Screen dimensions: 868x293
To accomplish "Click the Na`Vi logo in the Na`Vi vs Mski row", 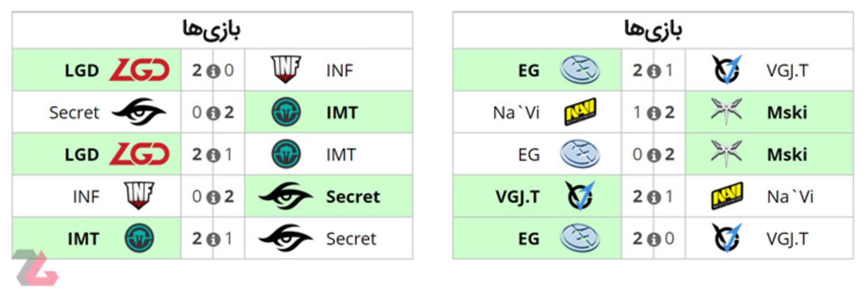I will [580, 112].
